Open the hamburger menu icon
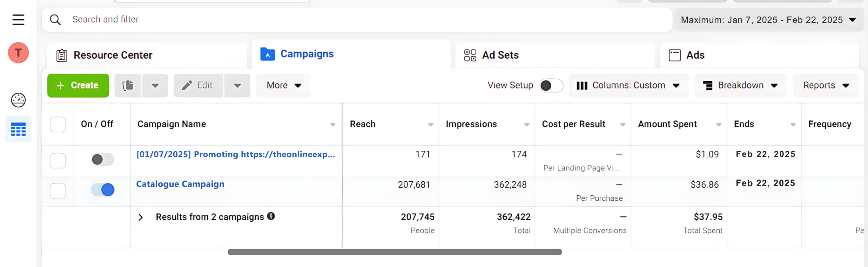The width and height of the screenshot is (868, 267). tap(18, 20)
